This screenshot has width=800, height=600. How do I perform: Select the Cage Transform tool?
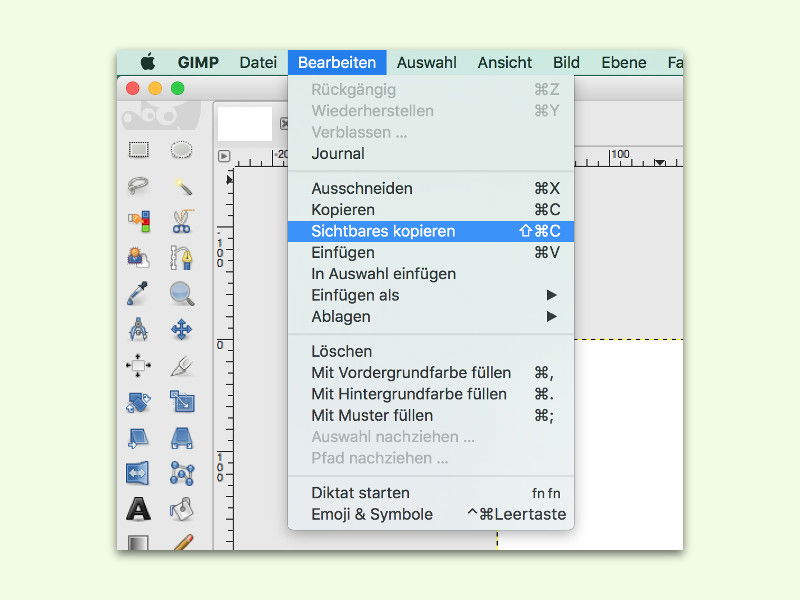click(182, 473)
